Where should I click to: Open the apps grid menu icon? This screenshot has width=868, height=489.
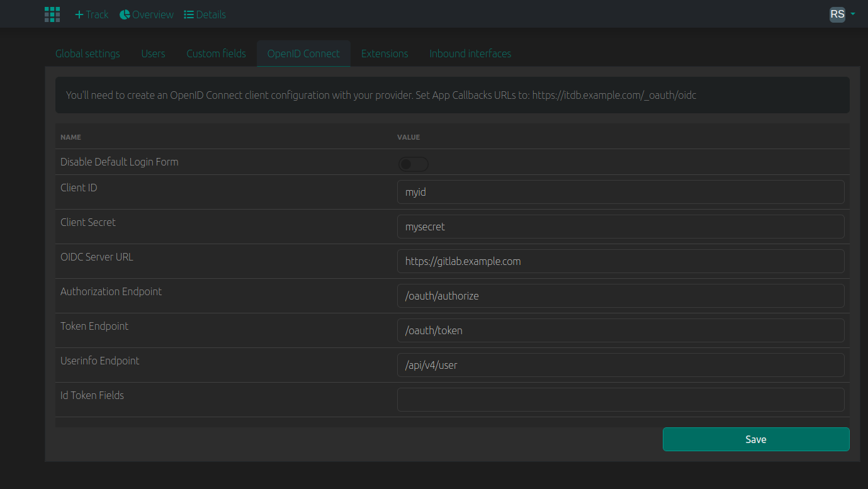[52, 14]
